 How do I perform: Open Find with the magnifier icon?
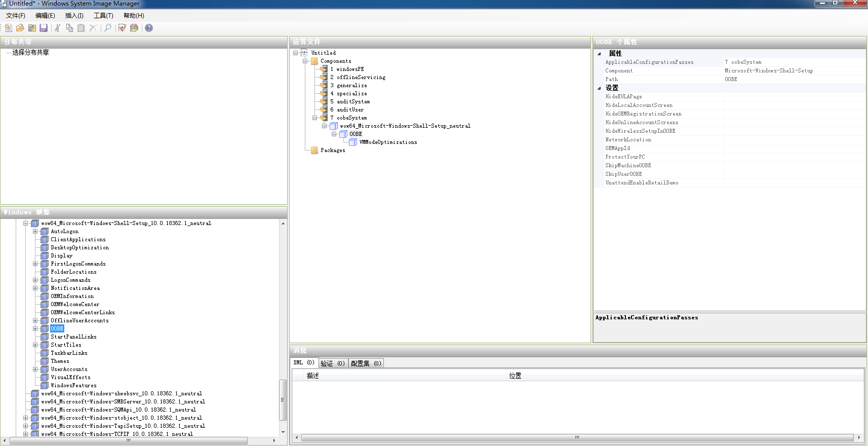point(107,28)
